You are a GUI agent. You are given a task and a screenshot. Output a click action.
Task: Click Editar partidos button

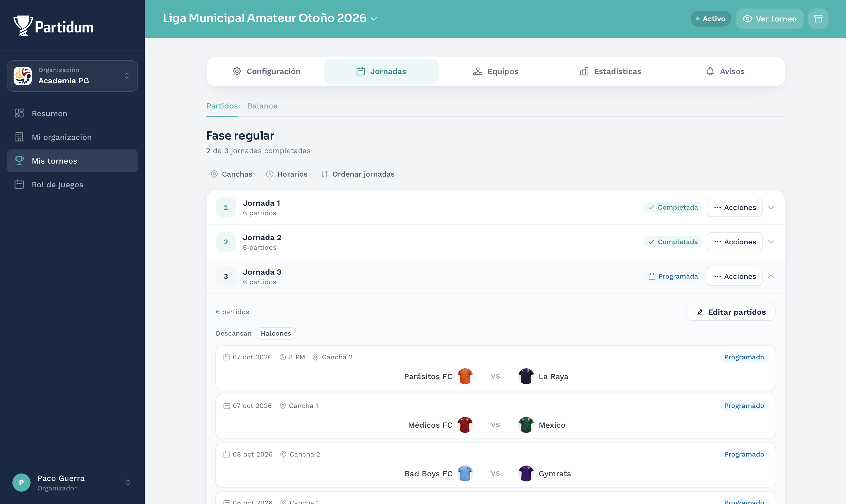coord(730,312)
